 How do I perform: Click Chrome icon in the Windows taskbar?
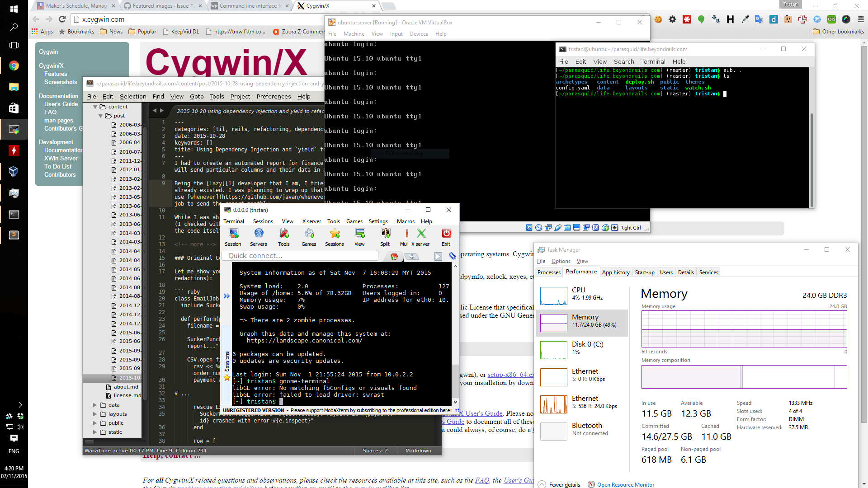pyautogui.click(x=14, y=66)
